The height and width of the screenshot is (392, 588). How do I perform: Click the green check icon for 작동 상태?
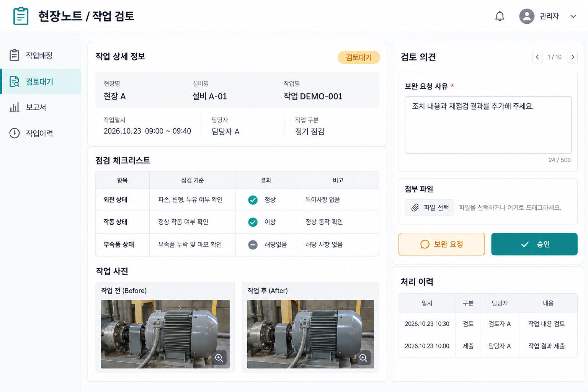253,222
